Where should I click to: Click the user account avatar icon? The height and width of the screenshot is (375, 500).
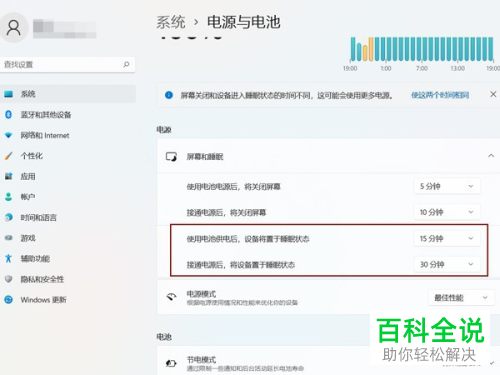pyautogui.click(x=14, y=28)
